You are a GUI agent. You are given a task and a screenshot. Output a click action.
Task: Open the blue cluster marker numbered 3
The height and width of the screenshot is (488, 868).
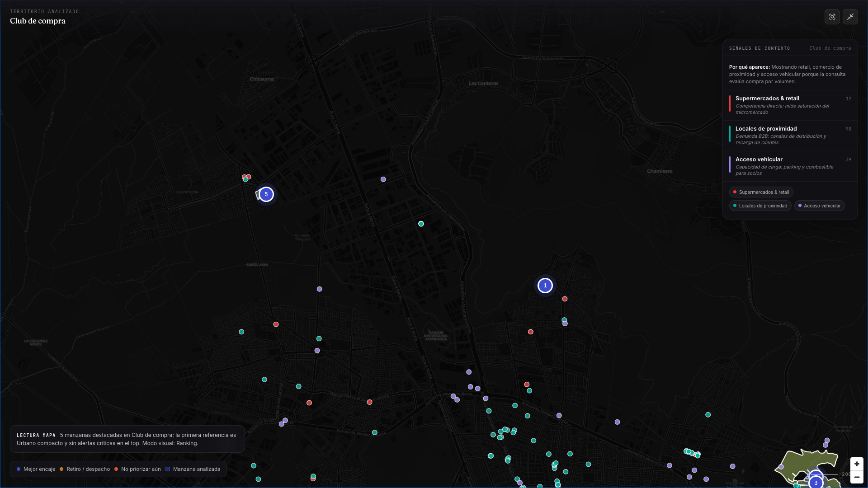(816, 483)
